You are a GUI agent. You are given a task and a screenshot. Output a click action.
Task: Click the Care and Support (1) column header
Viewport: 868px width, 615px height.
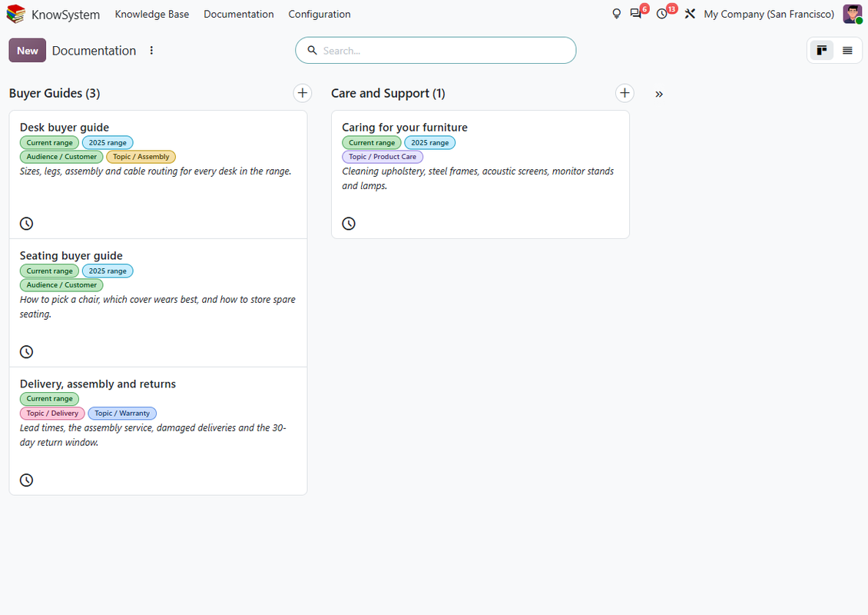pos(387,93)
